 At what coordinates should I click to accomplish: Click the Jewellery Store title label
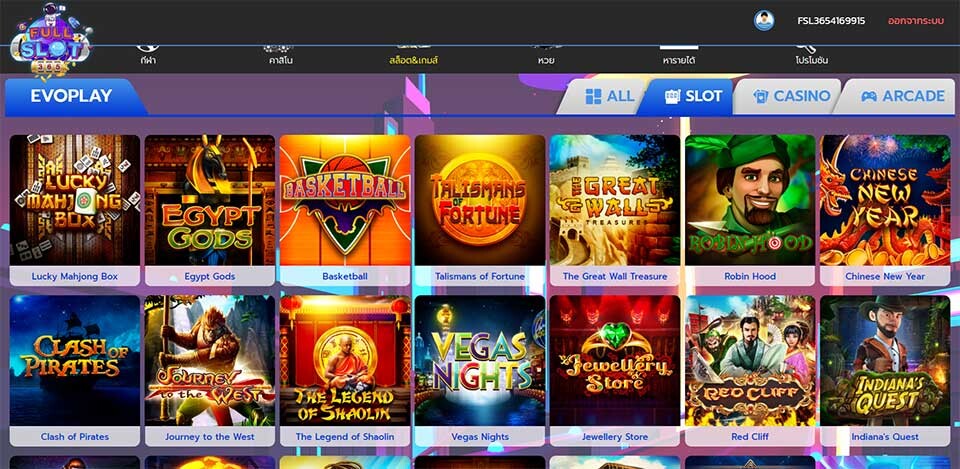tap(615, 437)
